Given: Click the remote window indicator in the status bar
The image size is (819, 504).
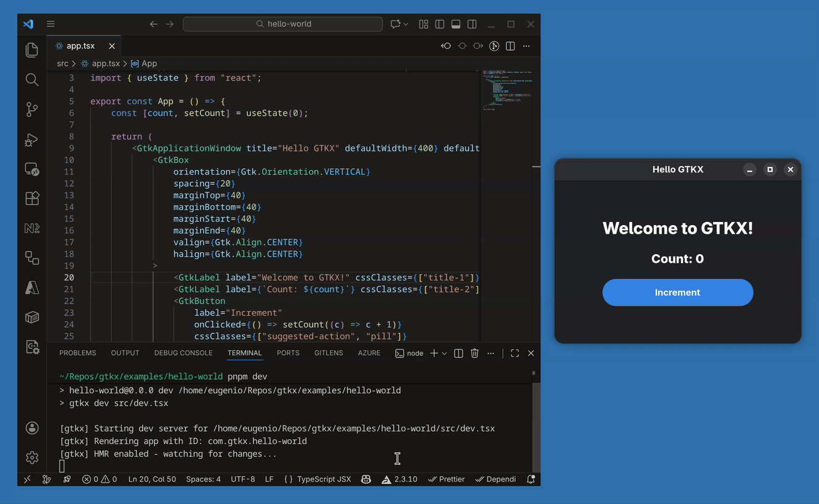Looking at the screenshot, I should tap(27, 479).
